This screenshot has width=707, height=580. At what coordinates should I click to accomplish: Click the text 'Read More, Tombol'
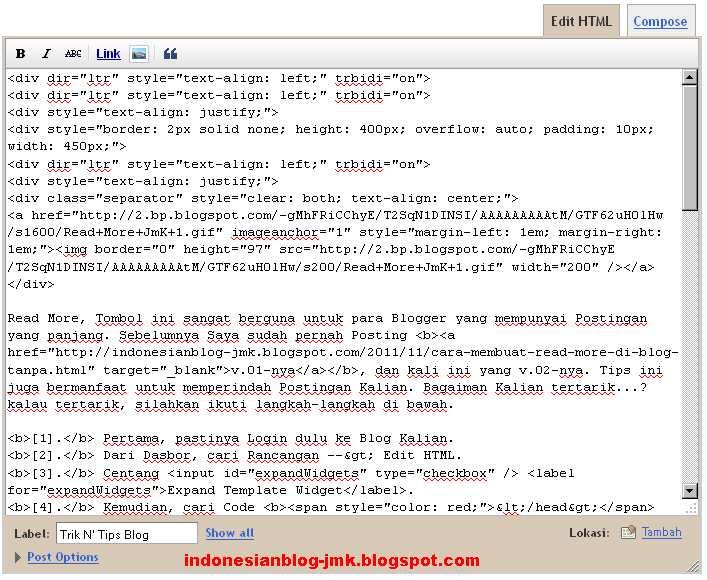[75, 319]
